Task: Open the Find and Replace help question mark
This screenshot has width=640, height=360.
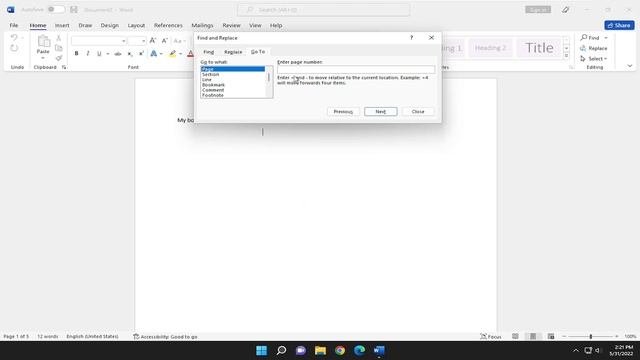Action: pos(411,38)
